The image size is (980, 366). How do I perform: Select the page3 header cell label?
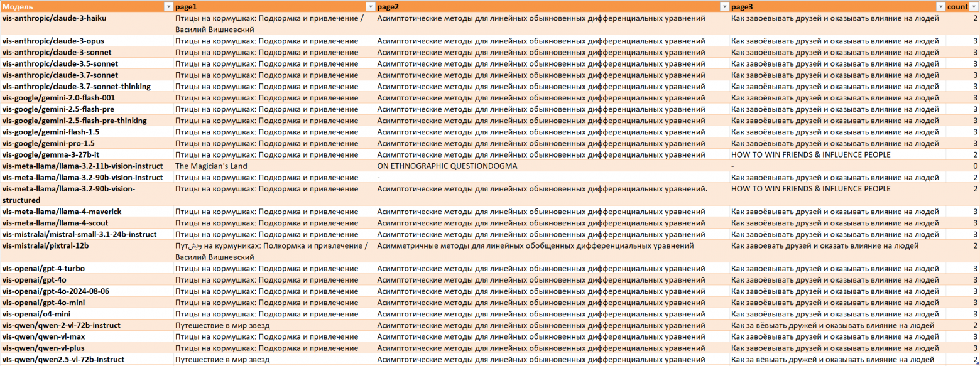pyautogui.click(x=743, y=6)
